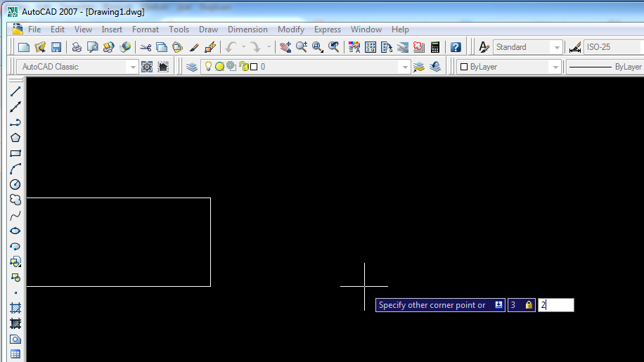This screenshot has width=644, height=362.
Task: Open DesignCenter icon
Action: 371,47
